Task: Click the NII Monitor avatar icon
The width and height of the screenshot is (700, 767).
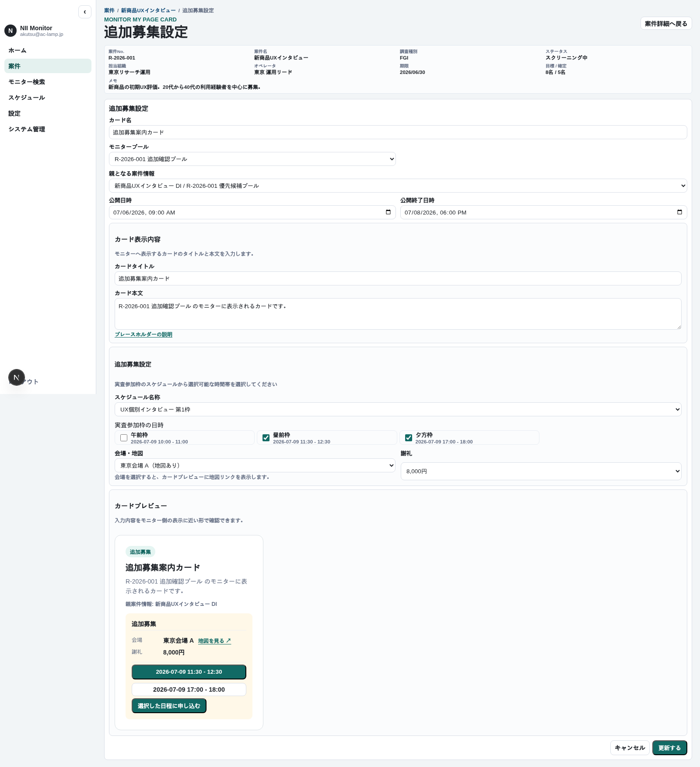Action: [x=10, y=31]
